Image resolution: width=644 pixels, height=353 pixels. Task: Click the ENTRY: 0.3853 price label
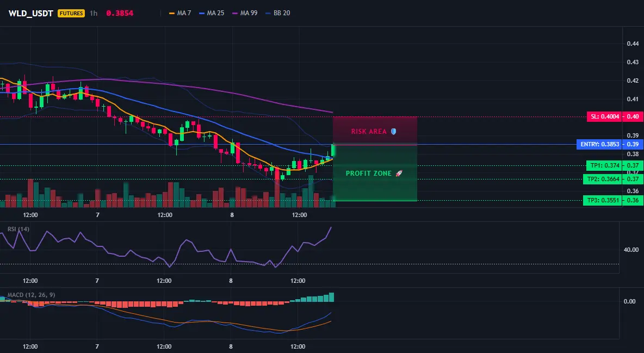tap(599, 145)
